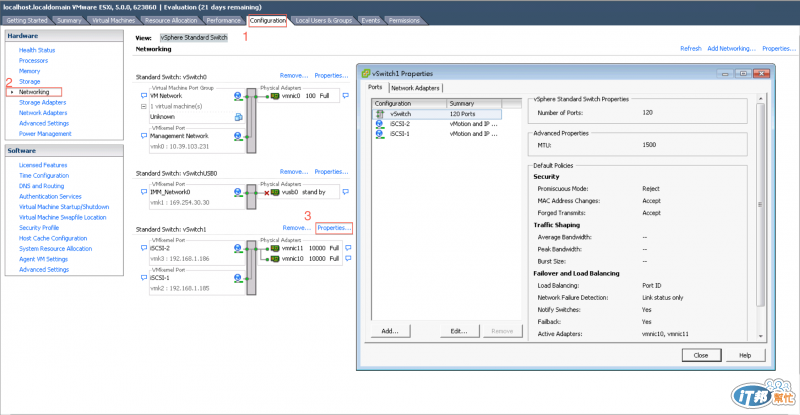Click the vSphere Standard Switch view button
This screenshot has width=800, height=415.
click(194, 37)
